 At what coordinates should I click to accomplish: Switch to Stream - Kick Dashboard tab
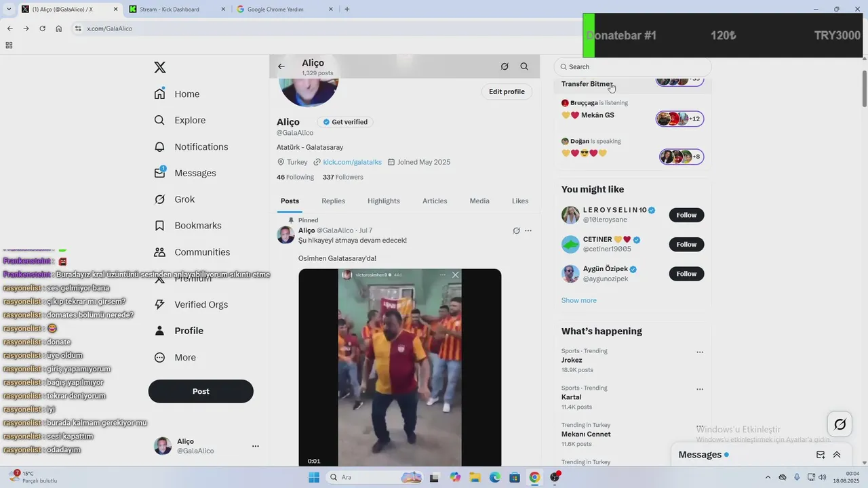(178, 9)
